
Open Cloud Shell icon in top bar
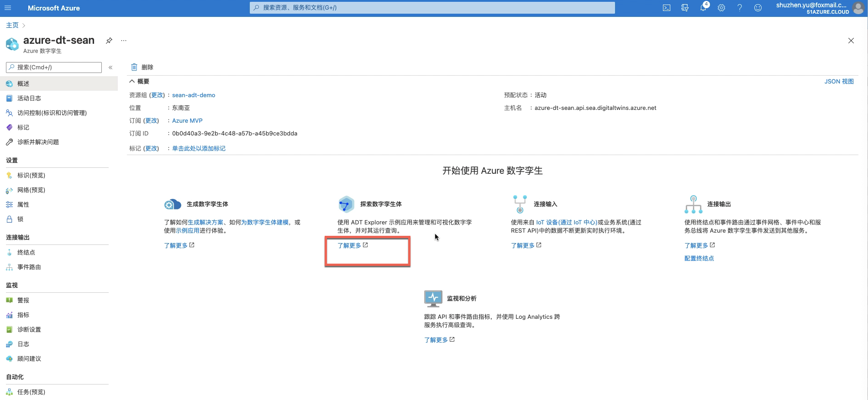pyautogui.click(x=667, y=8)
